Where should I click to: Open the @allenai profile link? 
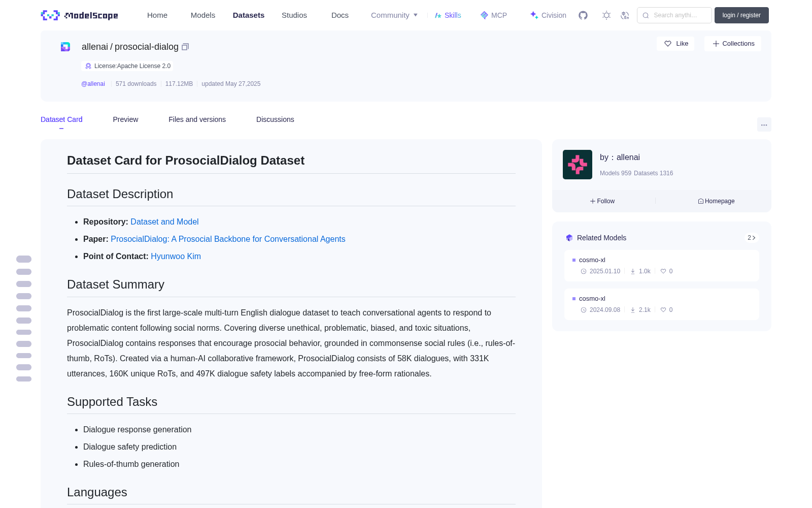(x=93, y=84)
